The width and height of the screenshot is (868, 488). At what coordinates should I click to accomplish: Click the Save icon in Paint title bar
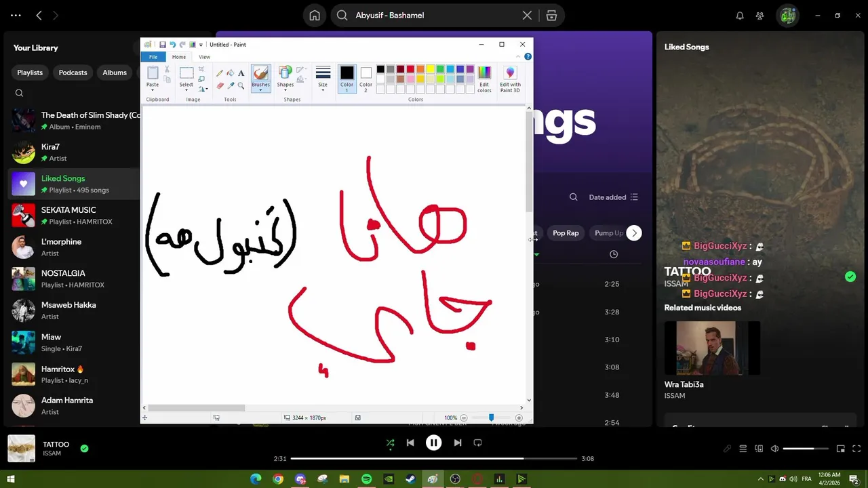click(163, 45)
